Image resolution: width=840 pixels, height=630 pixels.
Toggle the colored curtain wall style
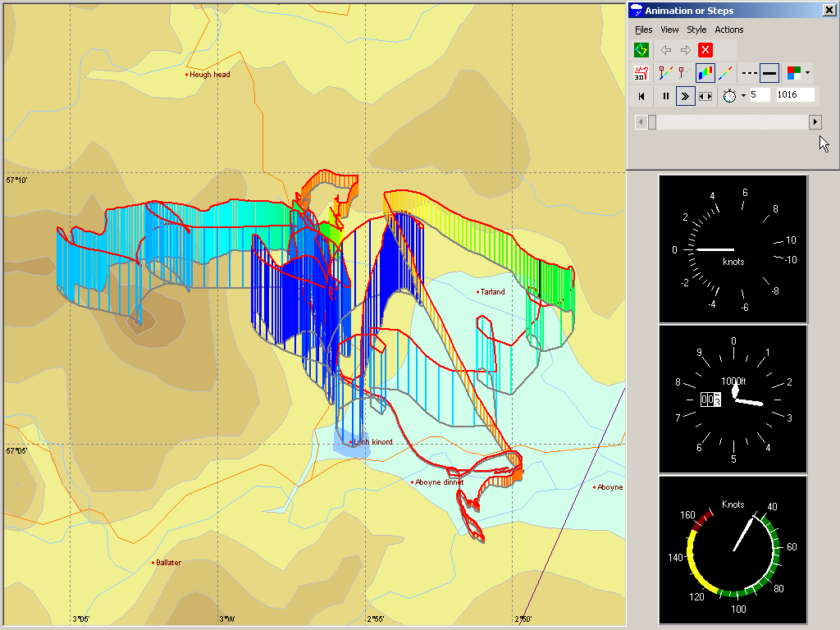pos(705,73)
